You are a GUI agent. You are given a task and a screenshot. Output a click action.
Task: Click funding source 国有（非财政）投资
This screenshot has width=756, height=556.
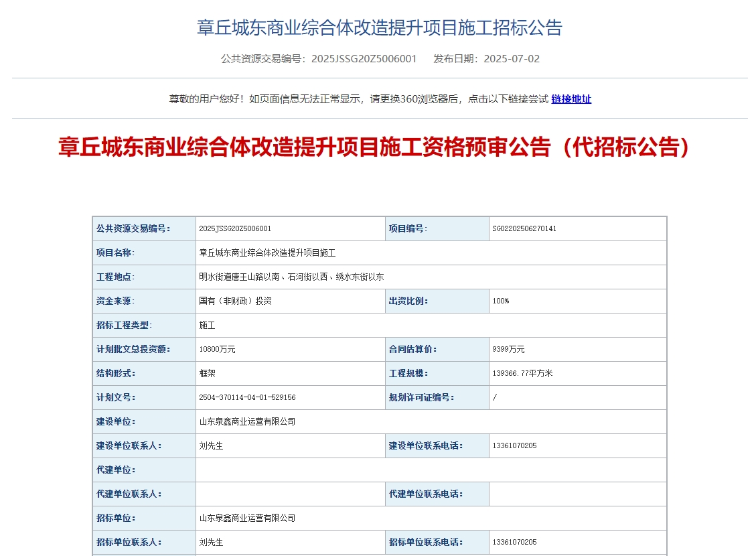pyautogui.click(x=235, y=301)
